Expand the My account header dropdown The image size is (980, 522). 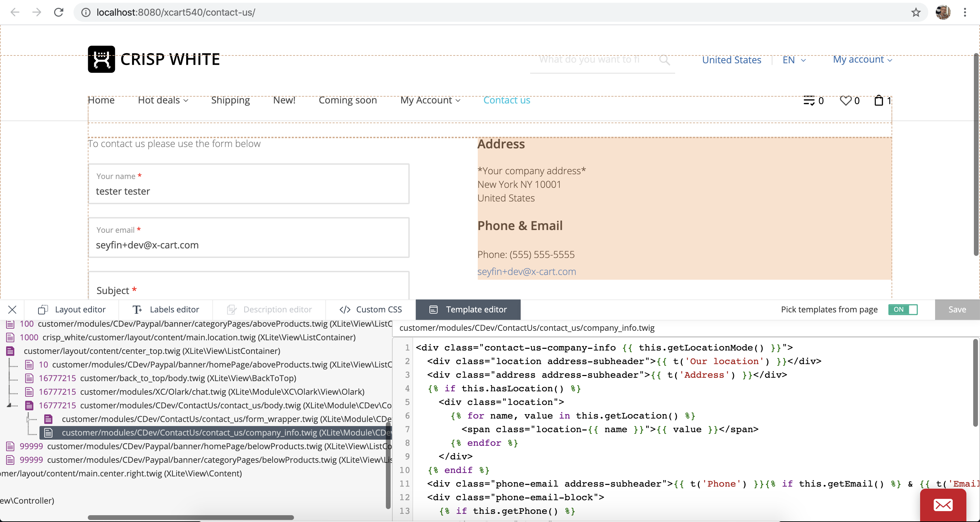pos(862,60)
